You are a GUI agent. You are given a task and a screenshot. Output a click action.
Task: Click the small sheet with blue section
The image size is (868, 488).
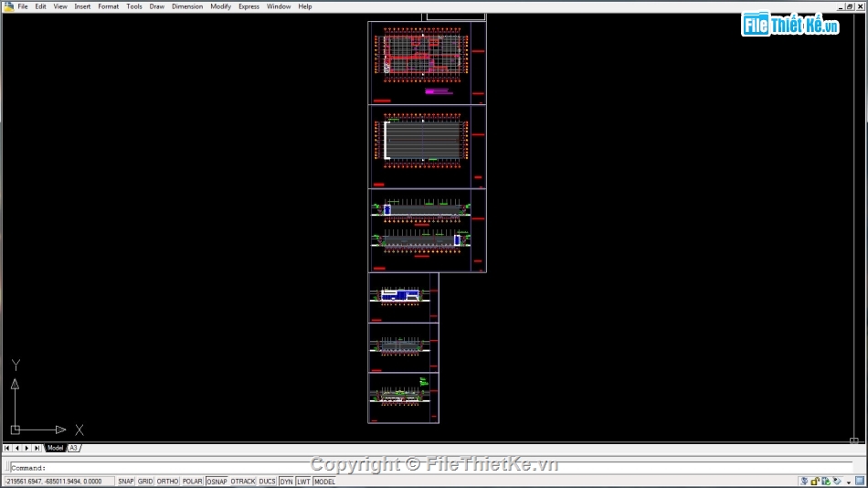click(403, 298)
